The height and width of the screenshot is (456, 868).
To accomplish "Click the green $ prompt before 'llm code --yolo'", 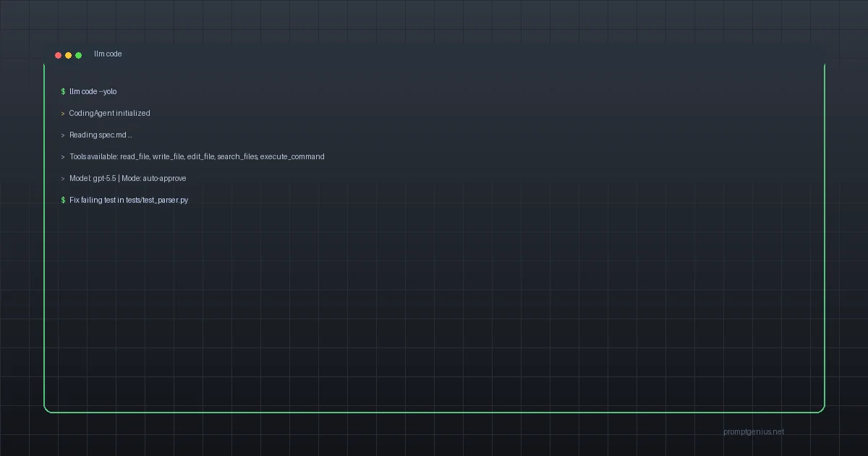I will tap(64, 92).
